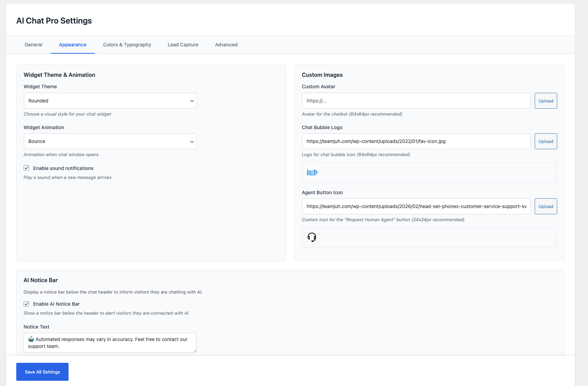Click Save All Settings
588x386 pixels.
pyautogui.click(x=42, y=371)
